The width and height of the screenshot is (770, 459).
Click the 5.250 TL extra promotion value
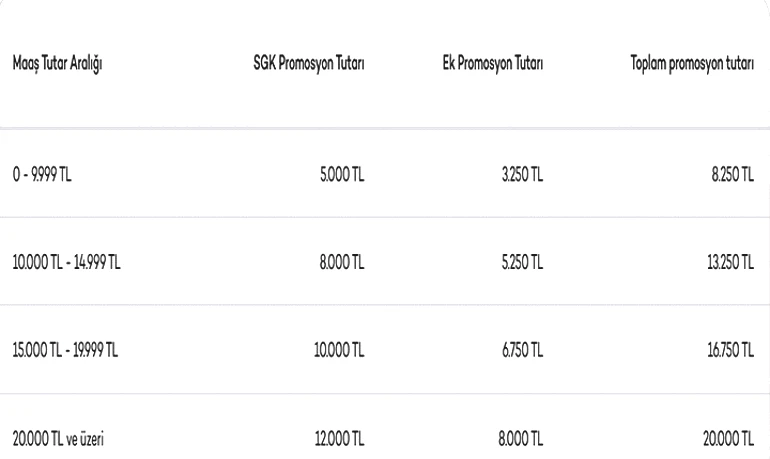coord(520,264)
